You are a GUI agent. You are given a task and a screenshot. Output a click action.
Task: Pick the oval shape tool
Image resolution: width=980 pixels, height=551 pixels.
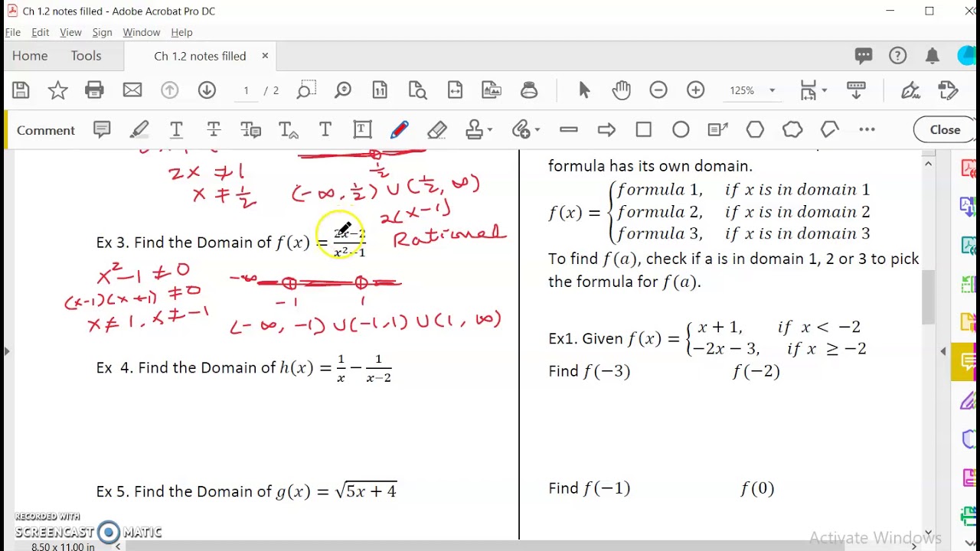point(681,129)
